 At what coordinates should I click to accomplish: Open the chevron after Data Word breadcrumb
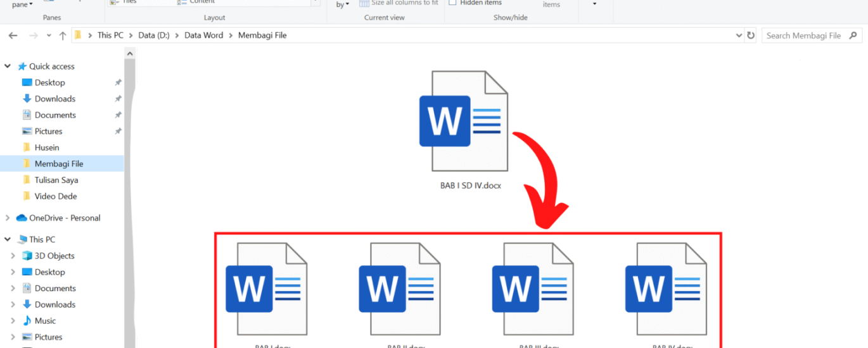click(231, 35)
